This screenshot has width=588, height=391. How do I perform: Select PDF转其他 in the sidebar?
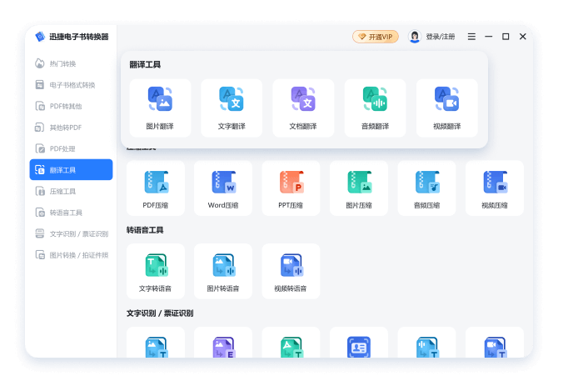(x=72, y=106)
